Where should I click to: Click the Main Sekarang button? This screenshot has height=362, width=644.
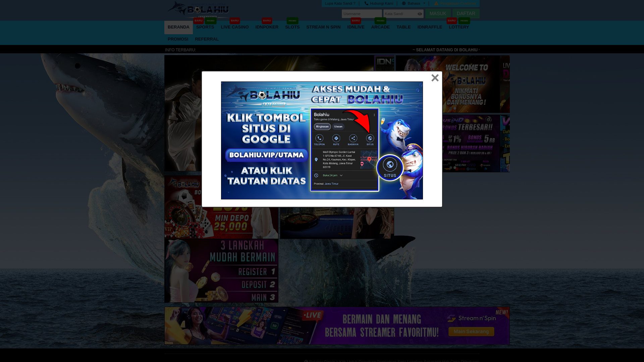471,331
